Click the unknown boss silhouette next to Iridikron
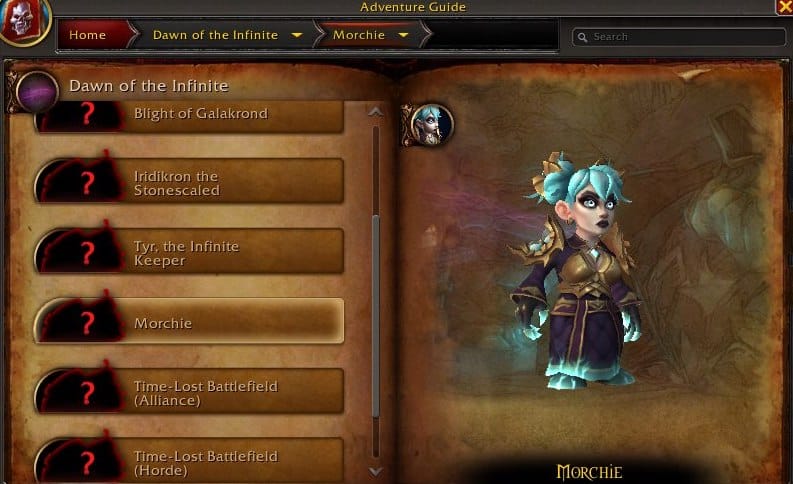Image resolution: width=793 pixels, height=484 pixels. click(x=79, y=181)
